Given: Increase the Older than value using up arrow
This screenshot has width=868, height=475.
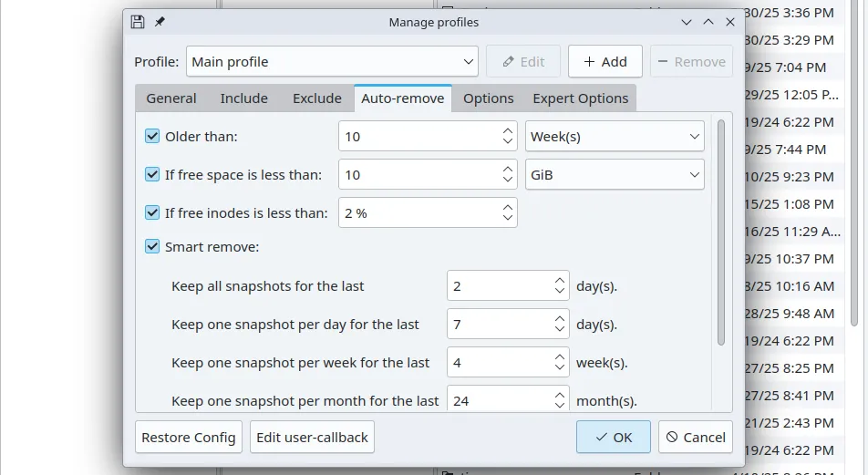Looking at the screenshot, I should [508, 131].
